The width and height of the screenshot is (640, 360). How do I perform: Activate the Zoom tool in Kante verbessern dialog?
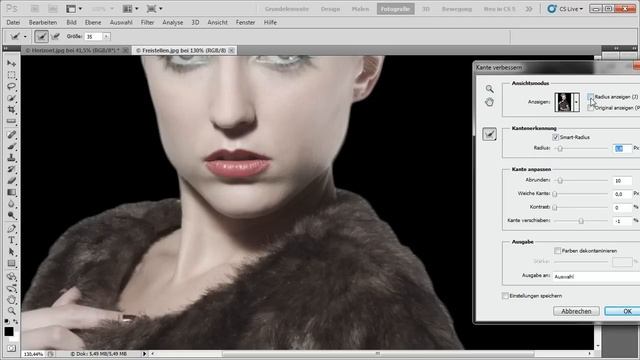point(489,89)
